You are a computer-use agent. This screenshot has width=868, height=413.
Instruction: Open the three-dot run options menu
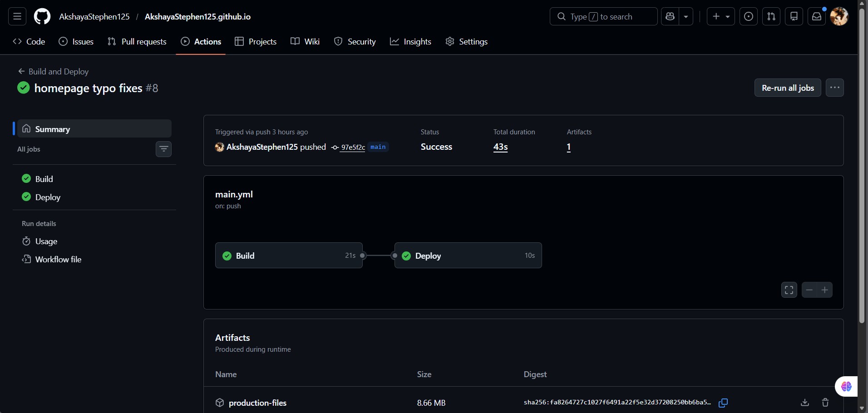point(834,88)
